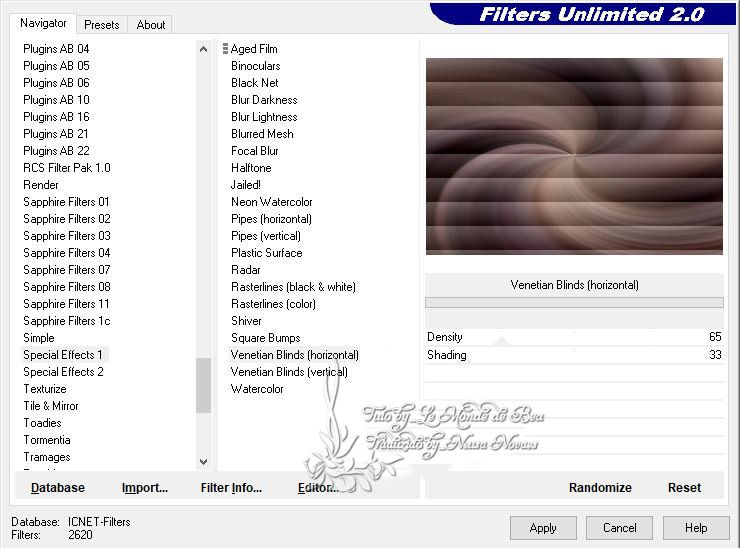This screenshot has width=740, height=548.
Task: Choose the Blurred Mesh filter
Action: 262,134
